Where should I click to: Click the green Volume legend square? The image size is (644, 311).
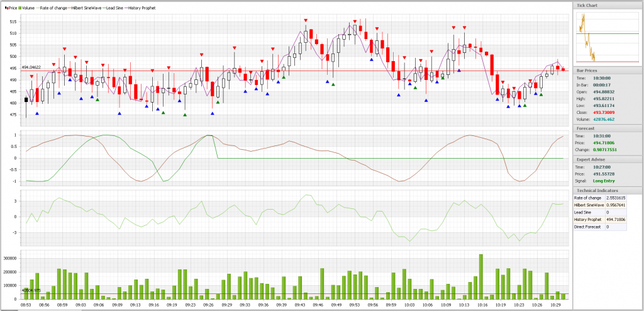[x=19, y=8]
